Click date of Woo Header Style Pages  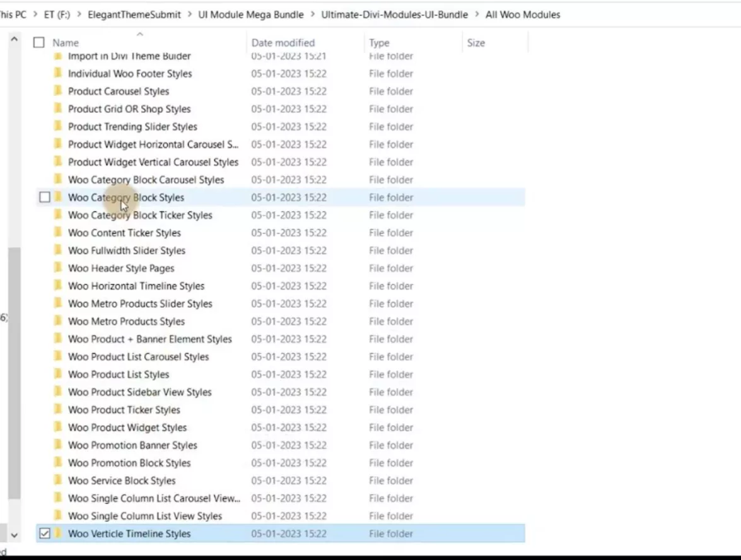point(289,268)
